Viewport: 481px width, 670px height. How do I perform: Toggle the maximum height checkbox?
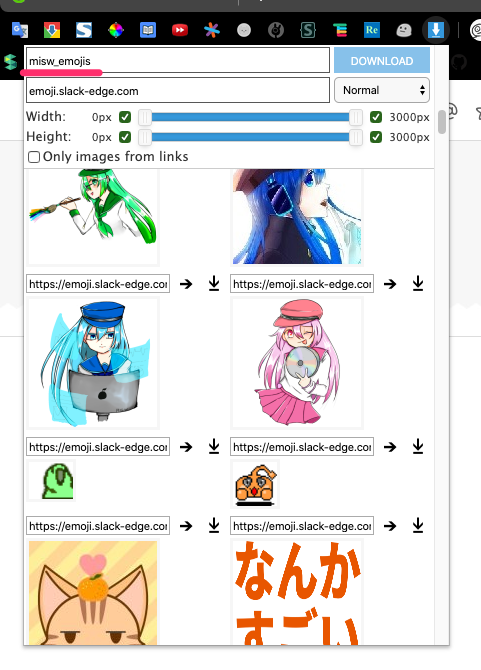(376, 137)
